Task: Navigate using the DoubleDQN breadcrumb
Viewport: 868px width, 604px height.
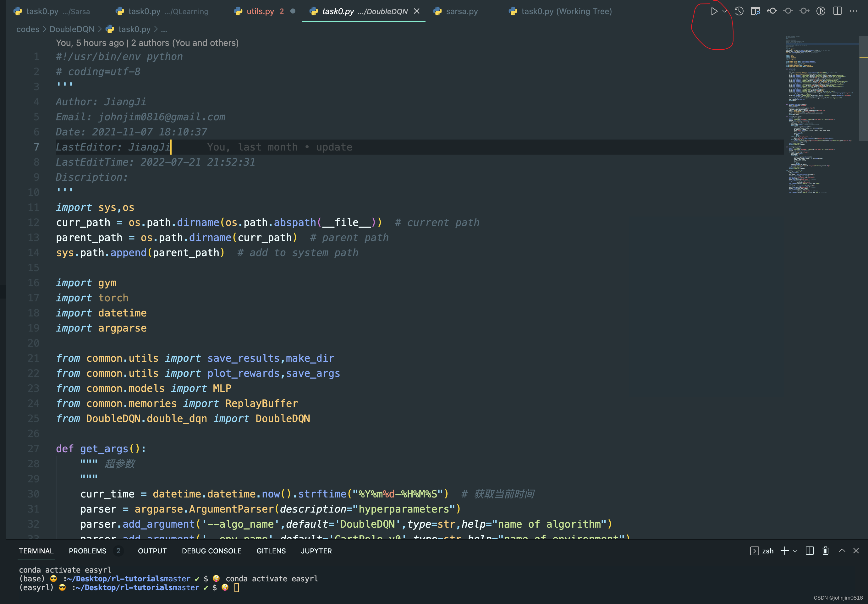Action: coord(72,29)
